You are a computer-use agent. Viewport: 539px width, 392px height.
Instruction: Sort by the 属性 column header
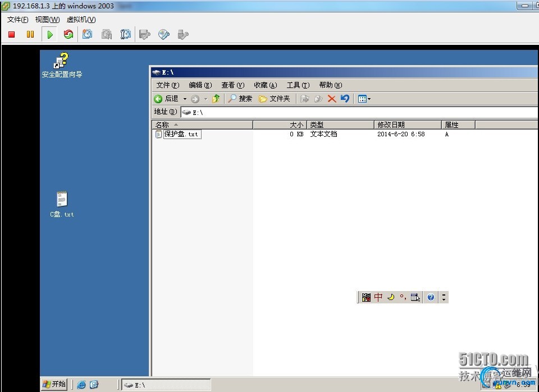pyautogui.click(x=458, y=124)
